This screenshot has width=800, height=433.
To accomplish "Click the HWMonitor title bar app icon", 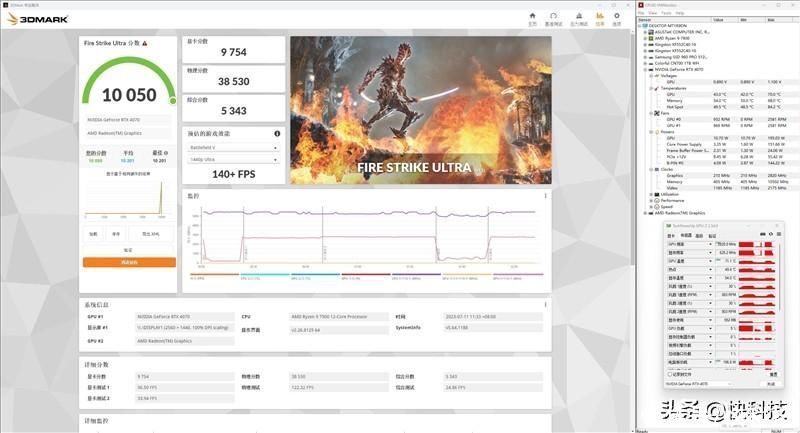I will pos(641,5).
